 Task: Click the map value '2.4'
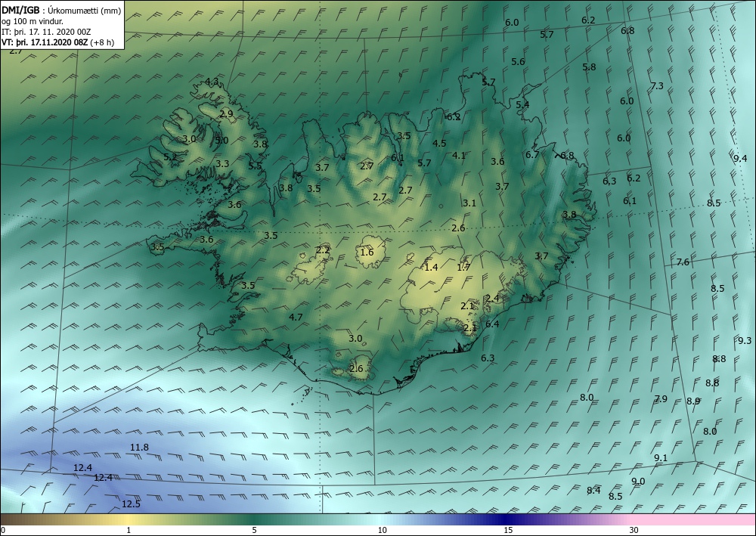[x=492, y=299]
